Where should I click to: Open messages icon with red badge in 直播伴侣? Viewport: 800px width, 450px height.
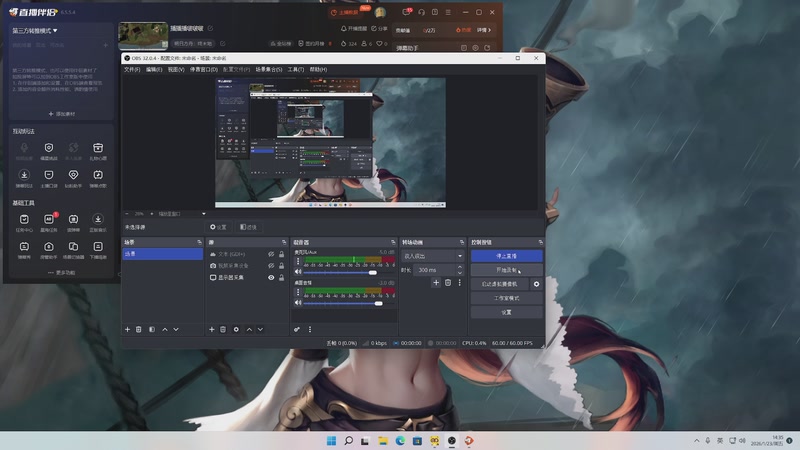coord(407,12)
